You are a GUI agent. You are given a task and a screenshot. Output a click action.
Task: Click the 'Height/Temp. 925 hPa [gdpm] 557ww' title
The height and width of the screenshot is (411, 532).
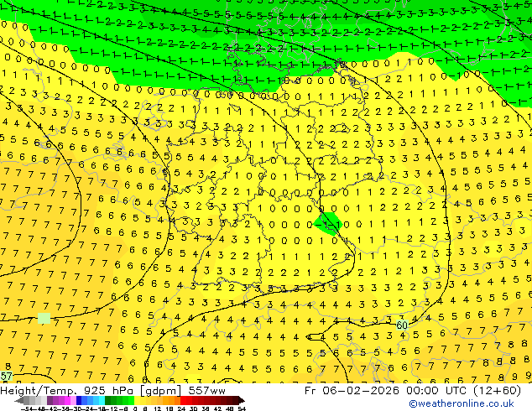click(112, 390)
